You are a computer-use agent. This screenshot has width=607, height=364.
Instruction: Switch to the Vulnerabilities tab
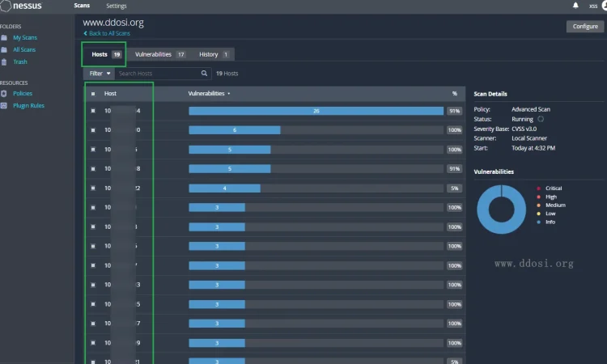(x=160, y=54)
